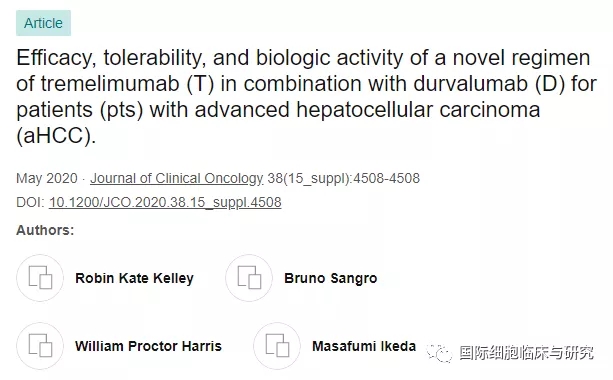Click the word Efficacy starting the title
The width and height of the screenshot is (613, 380).
(x=56, y=58)
